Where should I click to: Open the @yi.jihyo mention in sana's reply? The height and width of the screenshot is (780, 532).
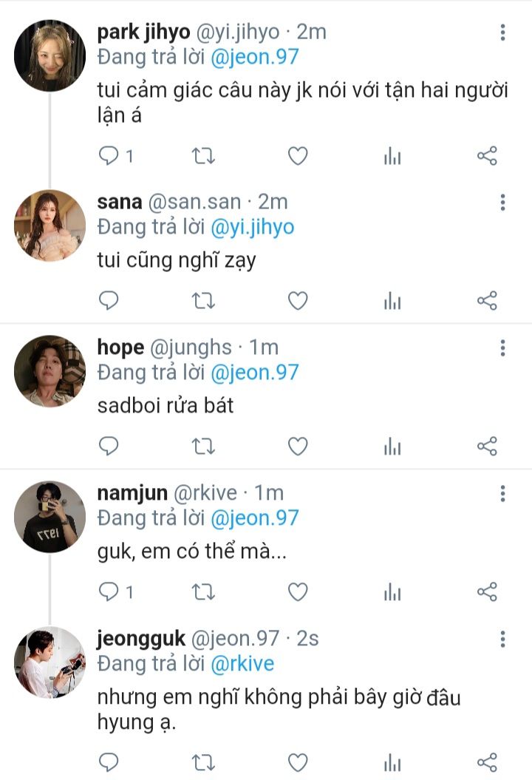coord(252,227)
